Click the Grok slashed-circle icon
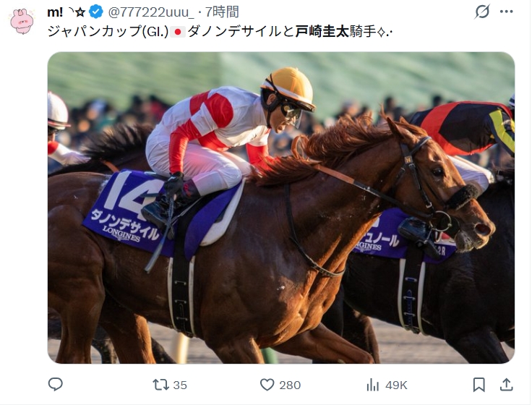Screen dimensions: 532x405 (x=482, y=12)
